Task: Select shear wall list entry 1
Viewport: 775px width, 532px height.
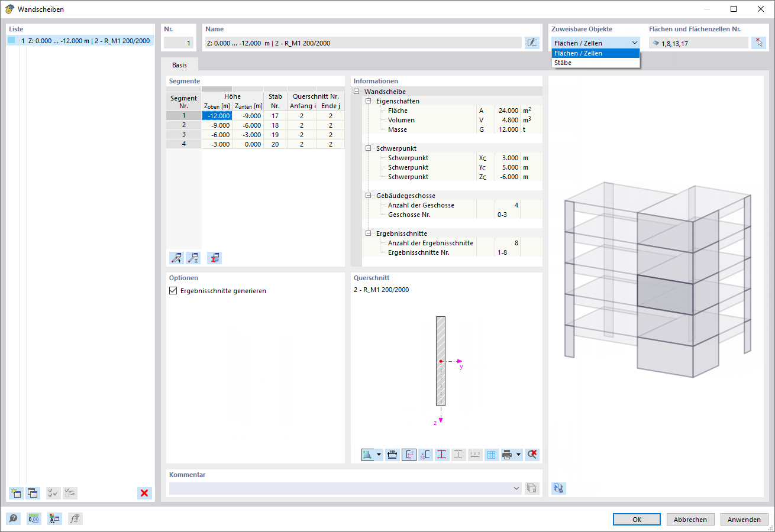Action: [x=80, y=41]
